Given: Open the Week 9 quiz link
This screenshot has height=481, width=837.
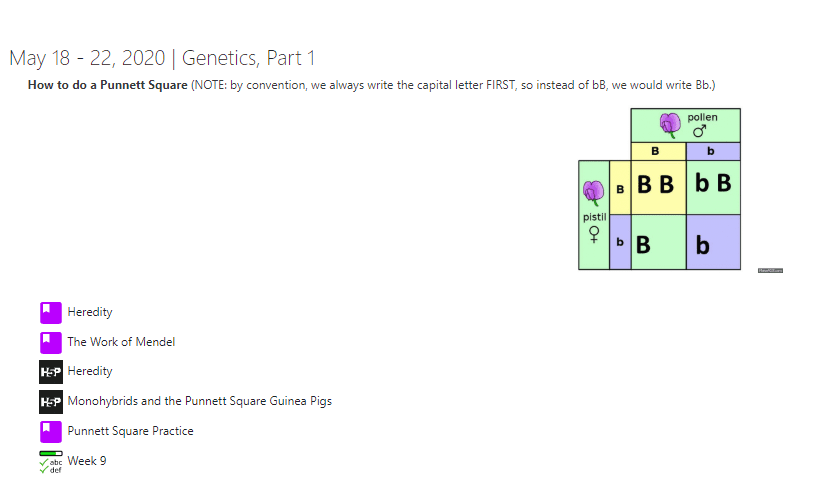Looking at the screenshot, I should [87, 461].
